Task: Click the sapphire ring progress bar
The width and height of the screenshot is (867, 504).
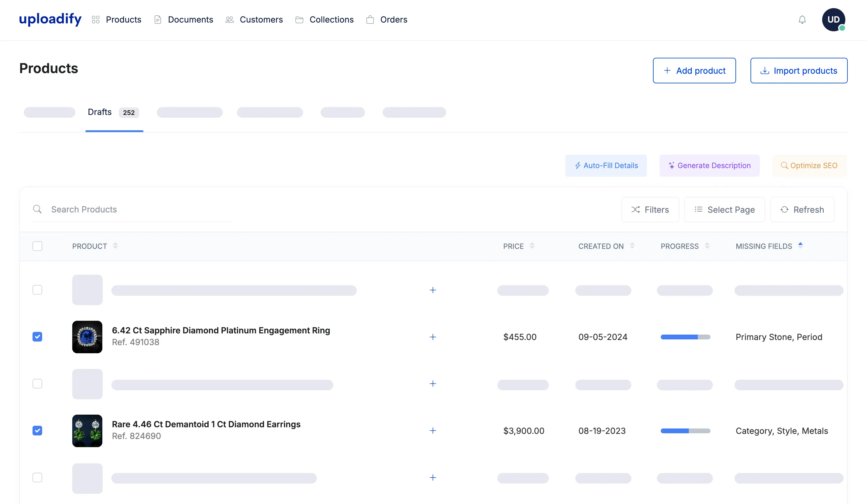Action: pyautogui.click(x=685, y=337)
